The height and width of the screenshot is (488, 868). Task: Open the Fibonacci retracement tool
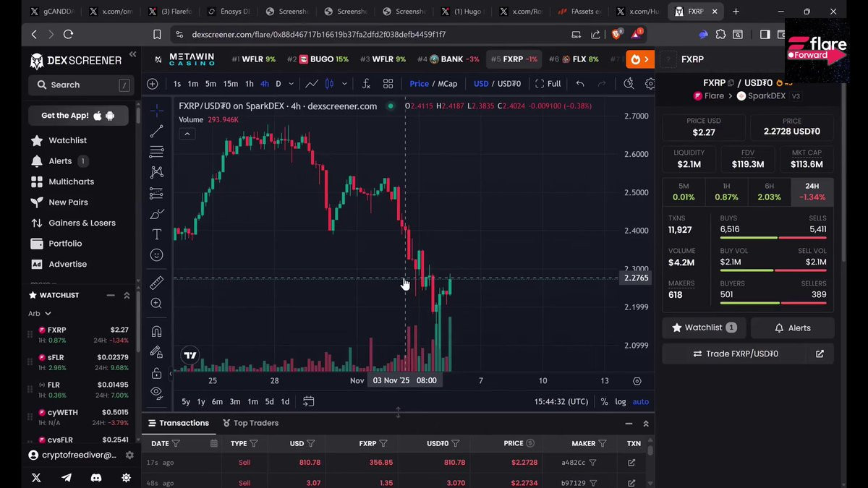[156, 152]
